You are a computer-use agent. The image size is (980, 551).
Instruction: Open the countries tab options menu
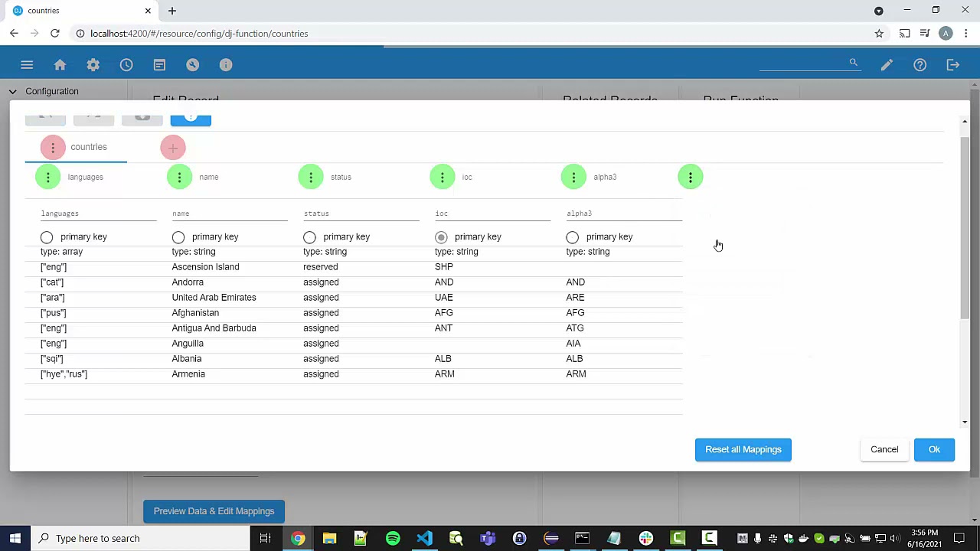53,147
